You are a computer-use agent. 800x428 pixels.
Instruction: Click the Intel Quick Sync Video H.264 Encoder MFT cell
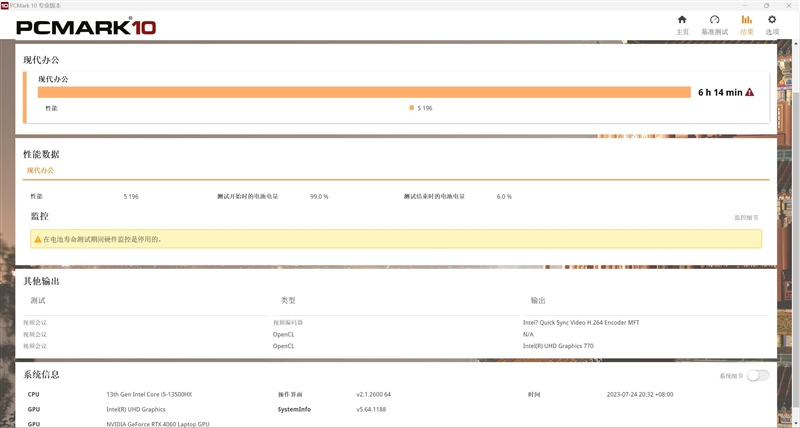pos(581,322)
